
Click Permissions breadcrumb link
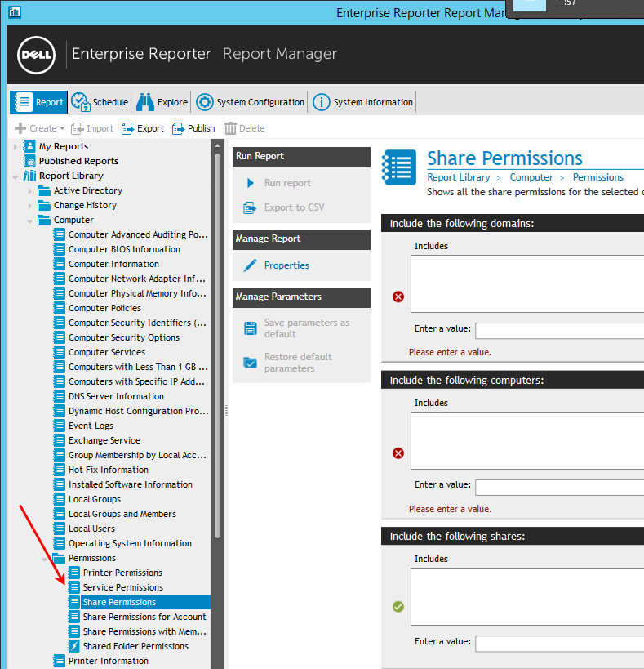(598, 177)
